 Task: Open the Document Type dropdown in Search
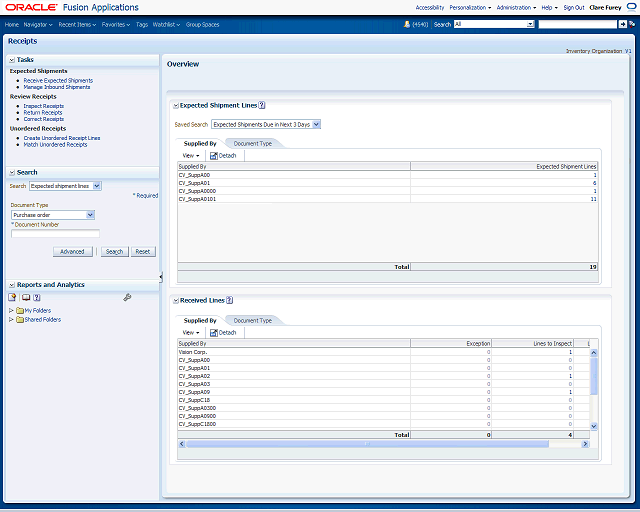(90, 214)
